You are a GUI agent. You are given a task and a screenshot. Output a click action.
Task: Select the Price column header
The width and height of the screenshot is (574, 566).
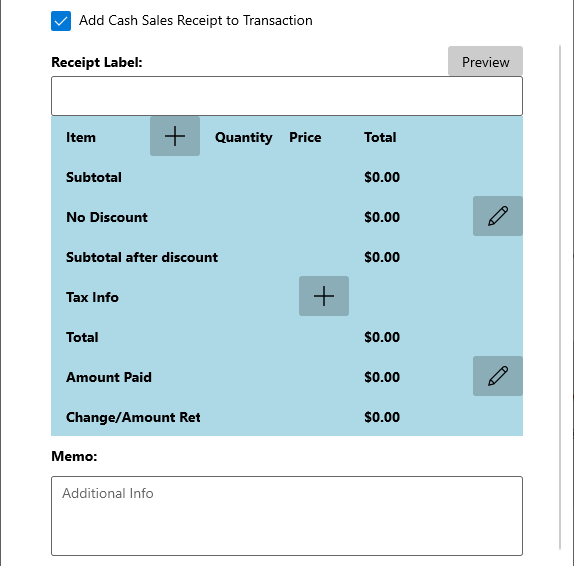tap(305, 137)
